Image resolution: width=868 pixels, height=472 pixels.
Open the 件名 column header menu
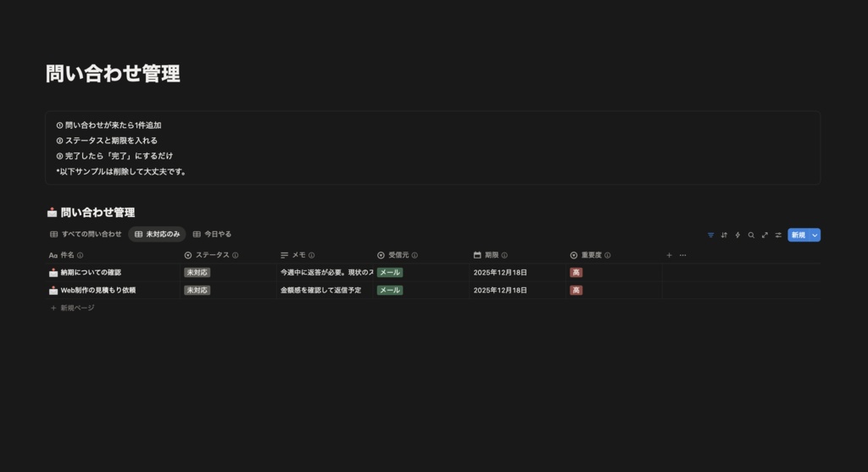pyautogui.click(x=66, y=255)
